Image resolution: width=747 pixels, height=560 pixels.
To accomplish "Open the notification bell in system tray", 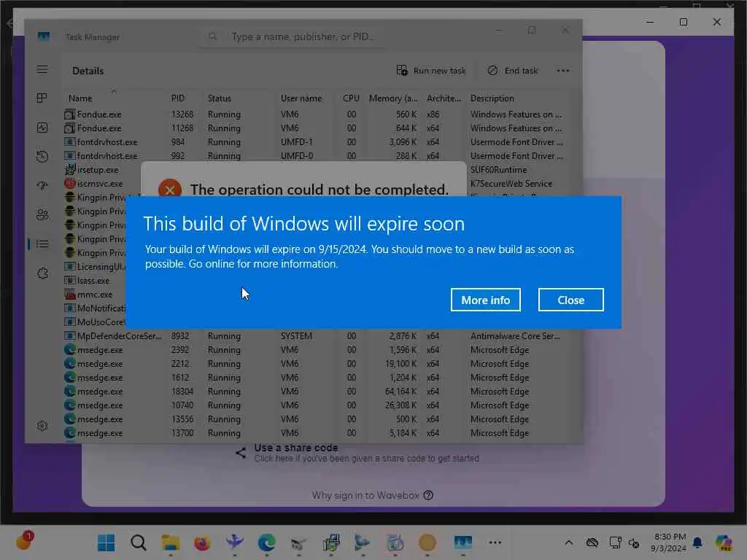I will pos(697,542).
